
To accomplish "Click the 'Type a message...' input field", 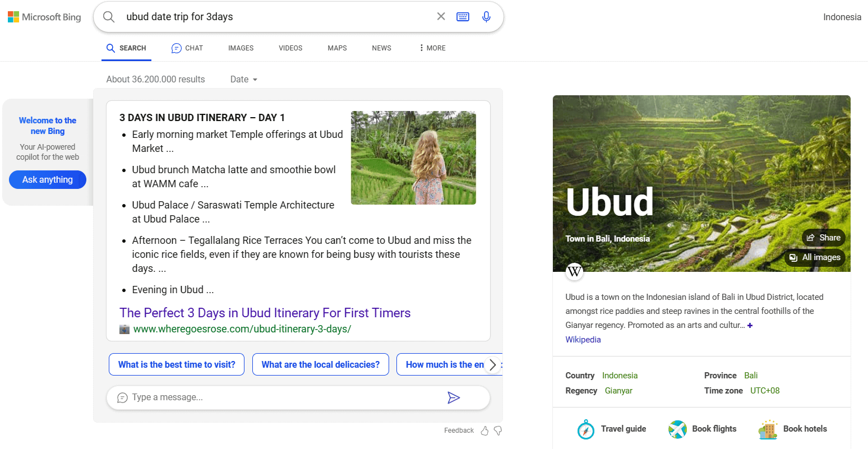I will (x=286, y=397).
